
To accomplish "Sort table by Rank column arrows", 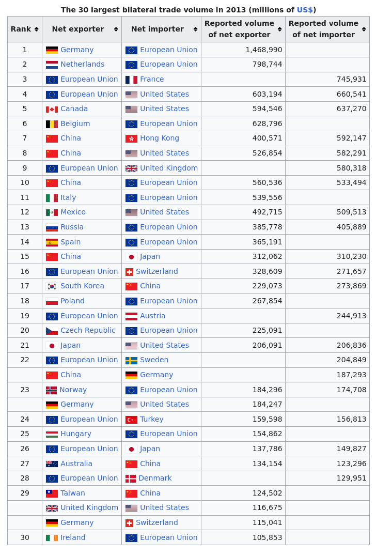I will click(37, 29).
